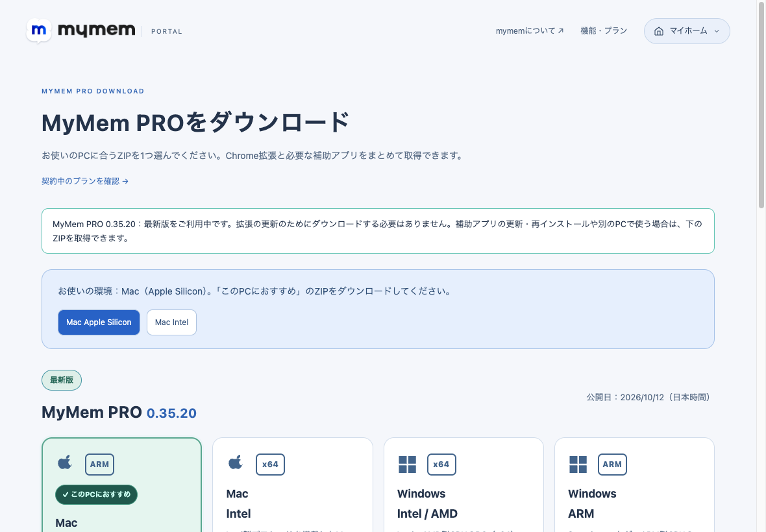Open 契約中のプランを確認 link
Viewport: 766px width, 532px height.
coord(85,181)
